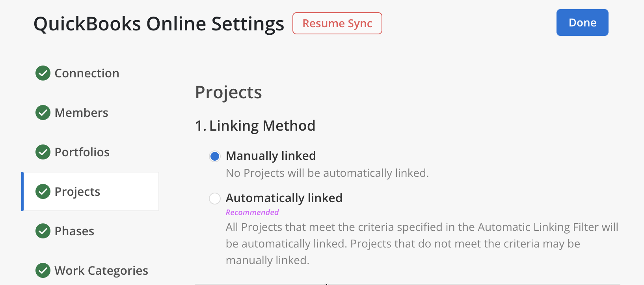Click the green checkmark icon beside Projects

click(43, 191)
